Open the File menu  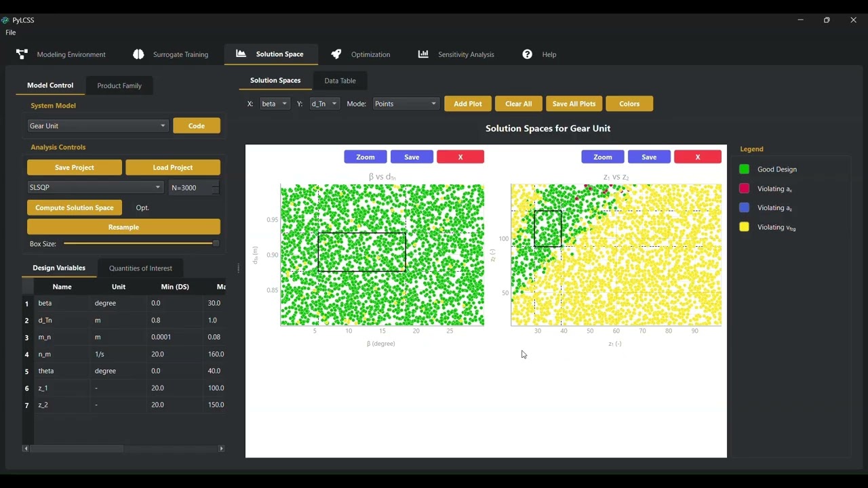[11, 33]
